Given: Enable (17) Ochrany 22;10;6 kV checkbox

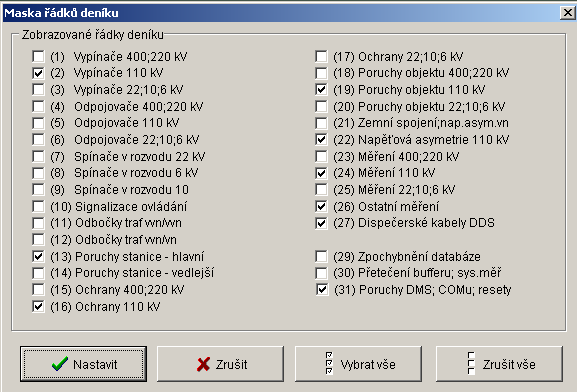Looking at the screenshot, I should coord(321,56).
